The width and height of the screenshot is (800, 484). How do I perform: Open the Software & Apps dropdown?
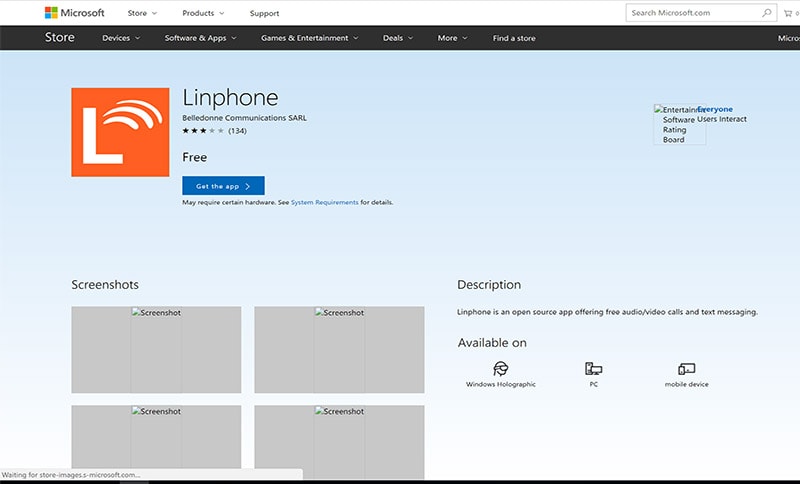pyautogui.click(x=201, y=38)
